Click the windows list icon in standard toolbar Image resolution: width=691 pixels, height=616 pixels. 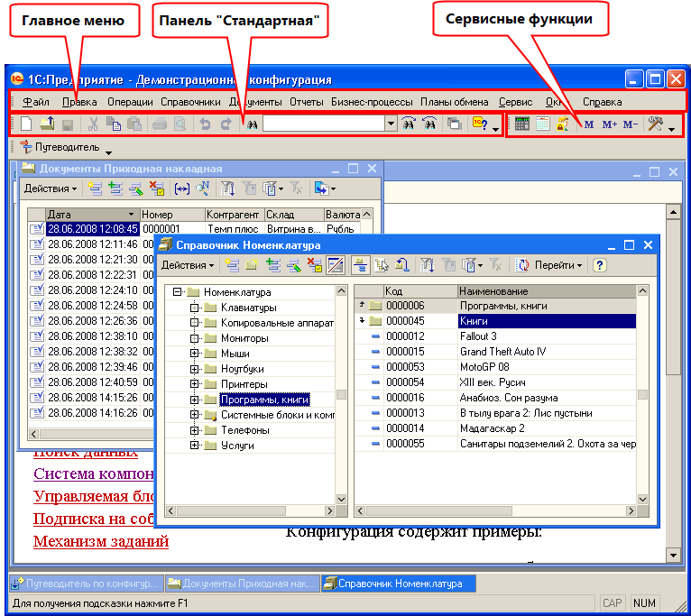click(x=454, y=124)
